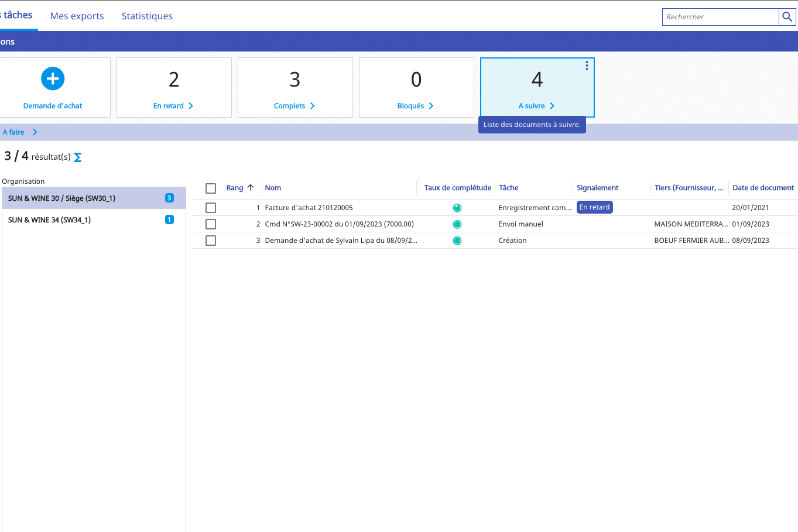
Task: Click the blue plus Demande d'achat icon
Action: [53, 78]
